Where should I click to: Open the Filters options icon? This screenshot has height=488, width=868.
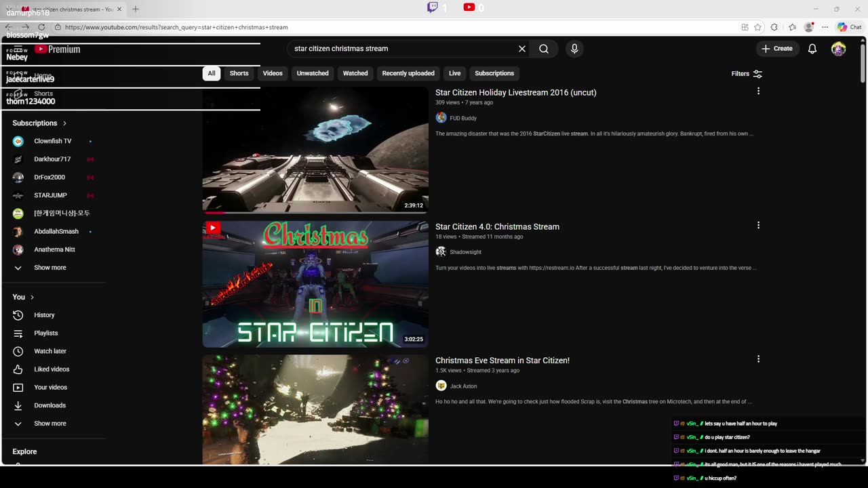pos(757,74)
